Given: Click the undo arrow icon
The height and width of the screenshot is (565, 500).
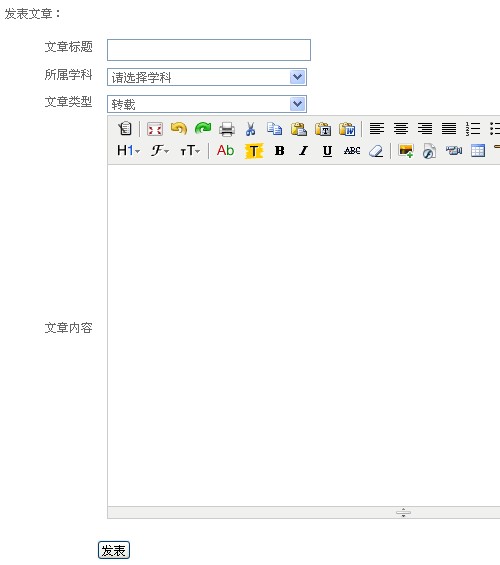Looking at the screenshot, I should (179, 129).
